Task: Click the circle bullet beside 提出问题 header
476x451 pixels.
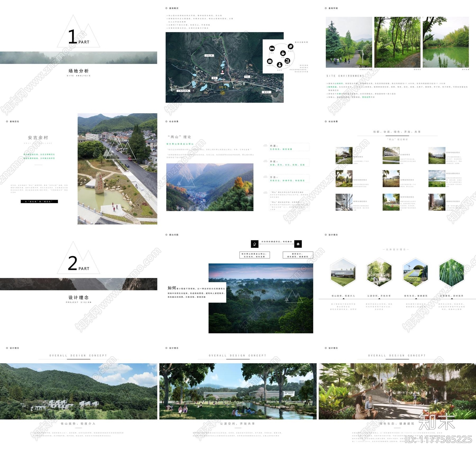Action: click(167, 235)
